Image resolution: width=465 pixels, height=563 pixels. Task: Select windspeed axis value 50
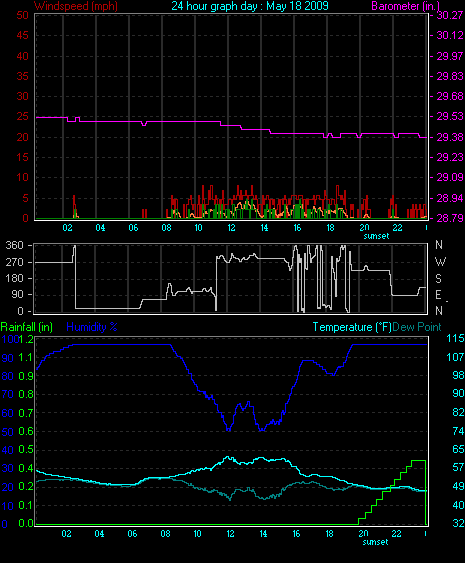tap(23, 15)
